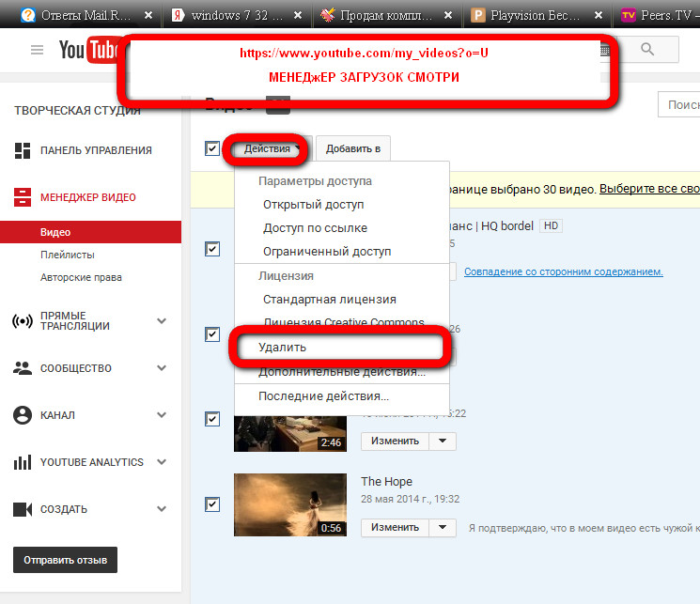Image resolution: width=700 pixels, height=604 pixels.
Task: Click the Менеджер видео sidebar label
Action: pyautogui.click(x=88, y=197)
